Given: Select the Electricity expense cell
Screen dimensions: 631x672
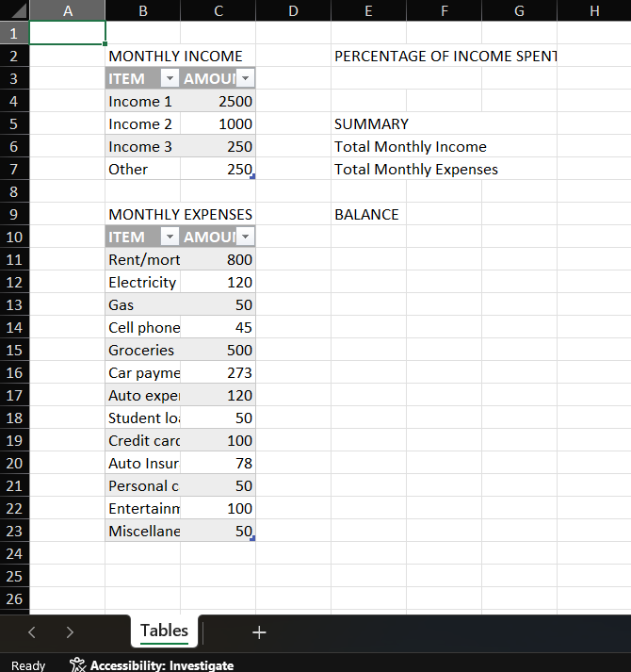Looking at the screenshot, I should [142, 282].
